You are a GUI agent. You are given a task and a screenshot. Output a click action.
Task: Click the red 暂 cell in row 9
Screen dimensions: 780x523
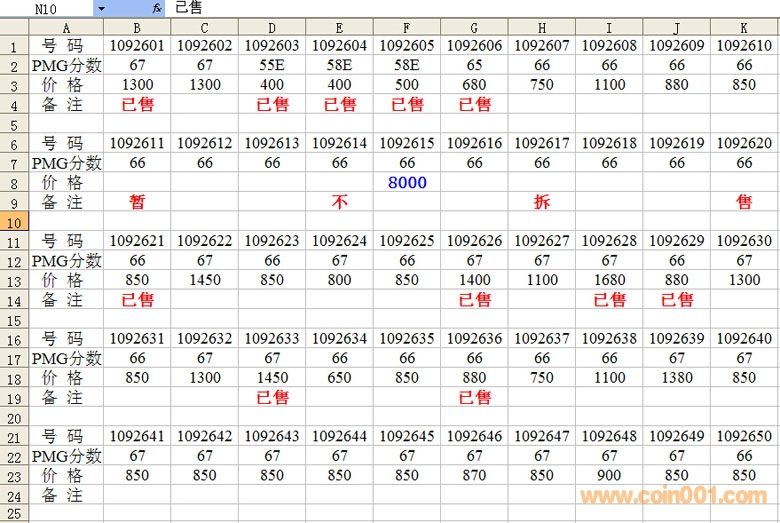[137, 202]
